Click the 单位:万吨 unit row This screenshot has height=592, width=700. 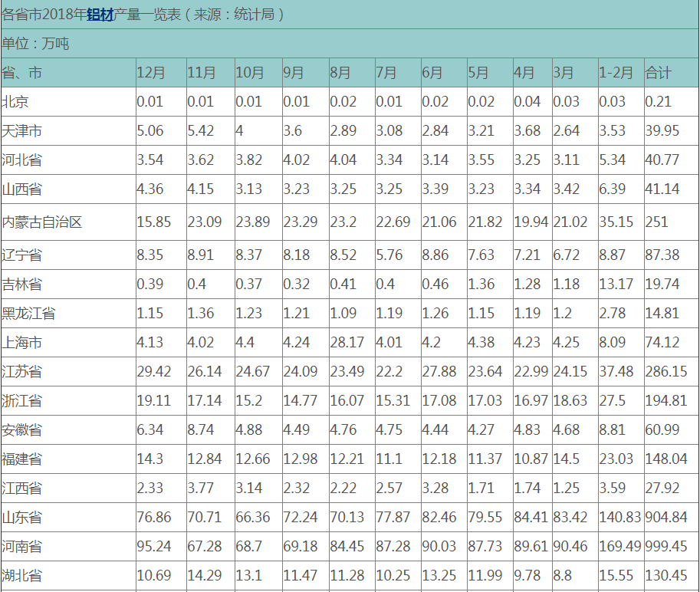(36, 44)
